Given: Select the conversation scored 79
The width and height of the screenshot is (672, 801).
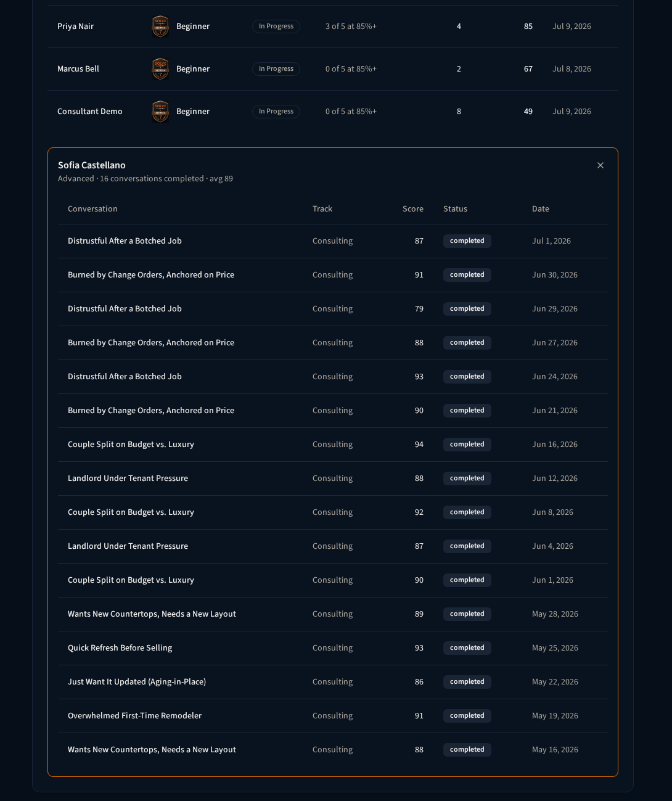Looking at the screenshot, I should (333, 309).
